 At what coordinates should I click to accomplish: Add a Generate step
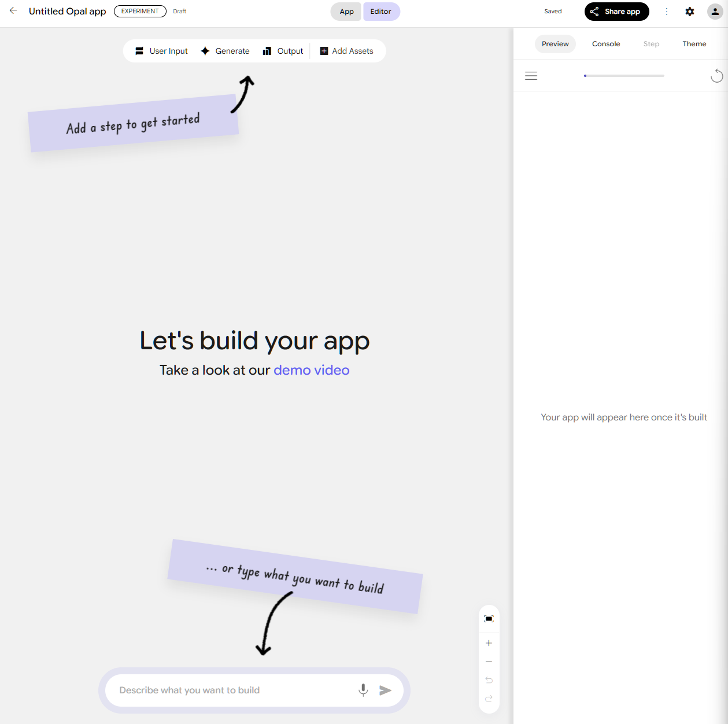click(225, 51)
